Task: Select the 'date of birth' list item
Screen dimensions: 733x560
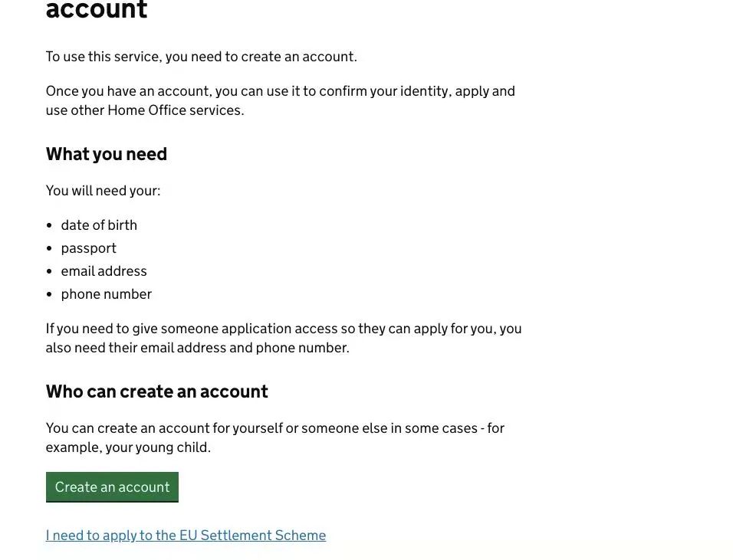Action: (99, 225)
